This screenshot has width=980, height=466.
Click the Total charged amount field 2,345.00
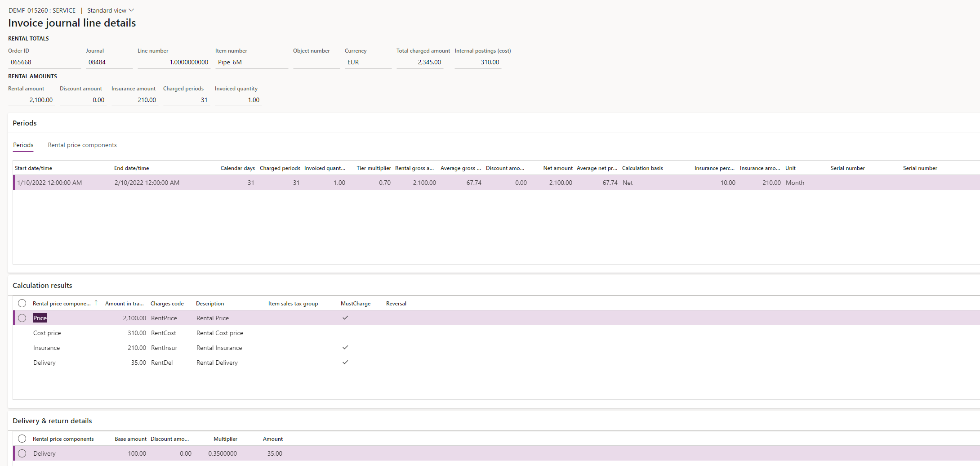pos(420,62)
